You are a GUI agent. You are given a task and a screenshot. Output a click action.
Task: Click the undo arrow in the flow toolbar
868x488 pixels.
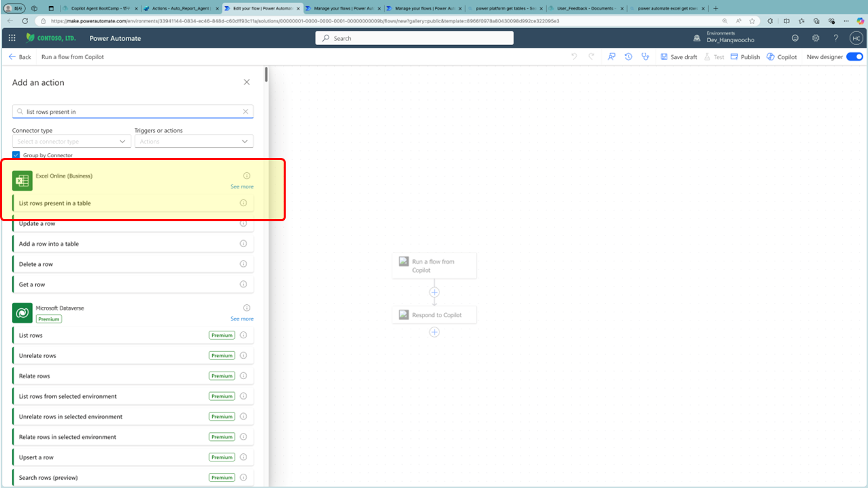click(574, 56)
